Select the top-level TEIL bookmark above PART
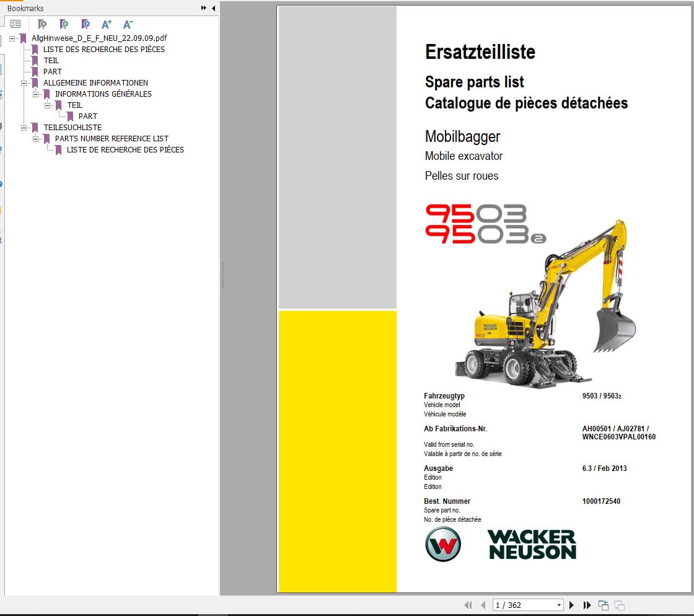Screen dimensions: 694x616 click(51, 61)
